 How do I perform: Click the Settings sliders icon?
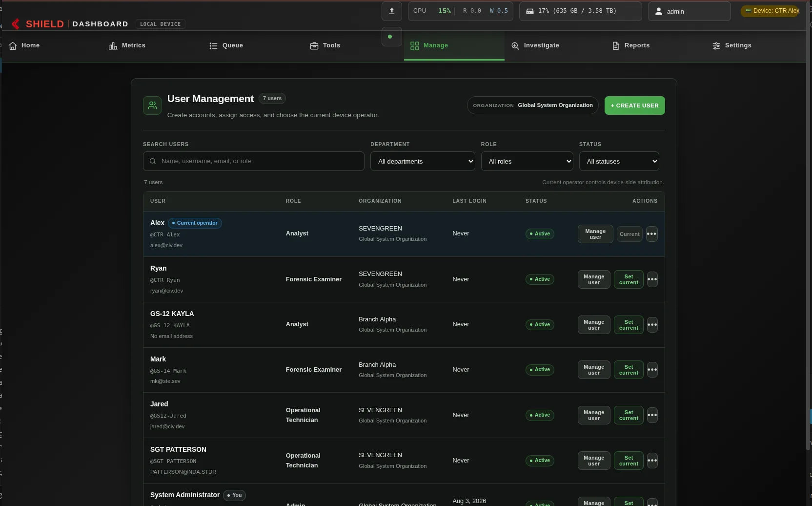[x=716, y=46]
